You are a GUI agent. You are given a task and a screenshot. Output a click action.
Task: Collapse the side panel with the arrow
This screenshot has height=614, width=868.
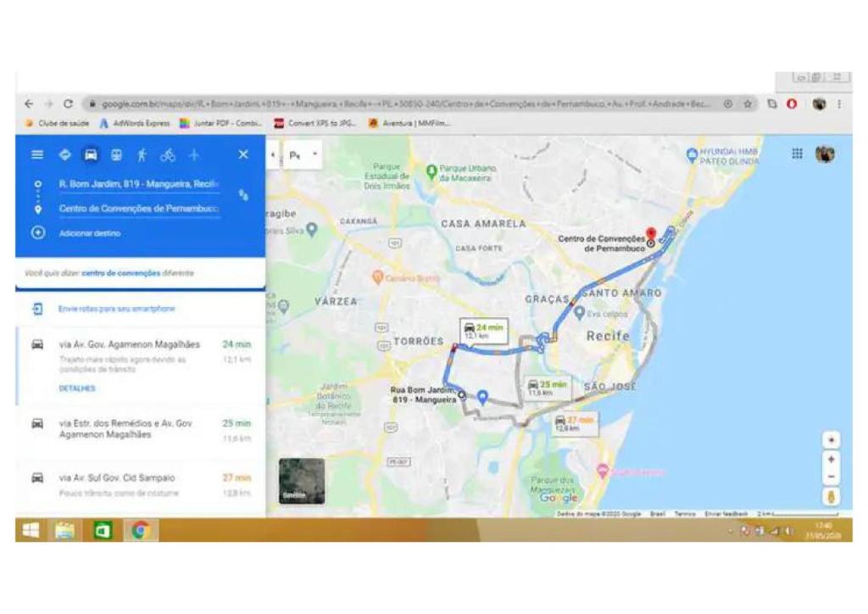272,154
